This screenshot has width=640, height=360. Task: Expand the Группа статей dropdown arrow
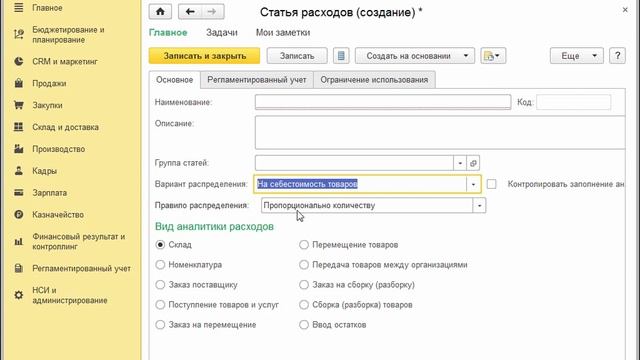(460, 163)
